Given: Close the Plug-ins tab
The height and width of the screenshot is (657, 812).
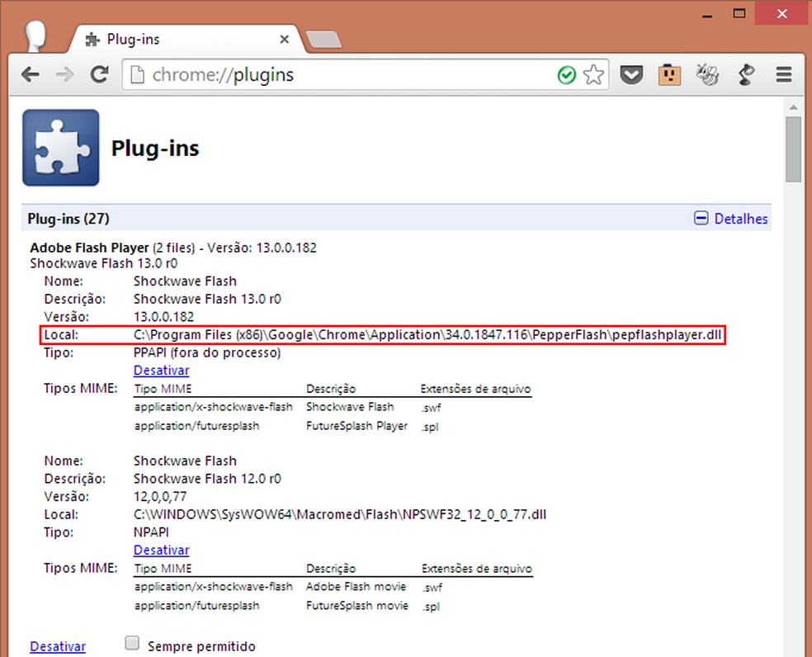Looking at the screenshot, I should [x=284, y=39].
